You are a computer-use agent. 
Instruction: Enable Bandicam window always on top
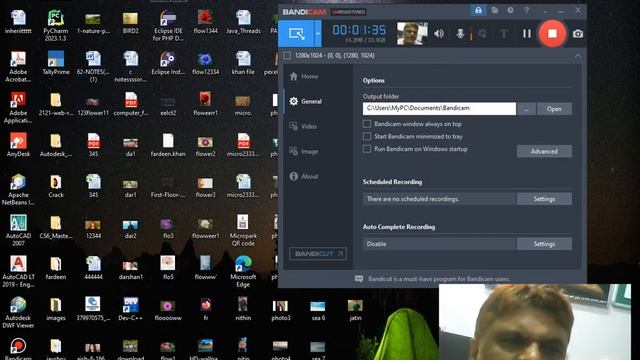click(x=367, y=124)
